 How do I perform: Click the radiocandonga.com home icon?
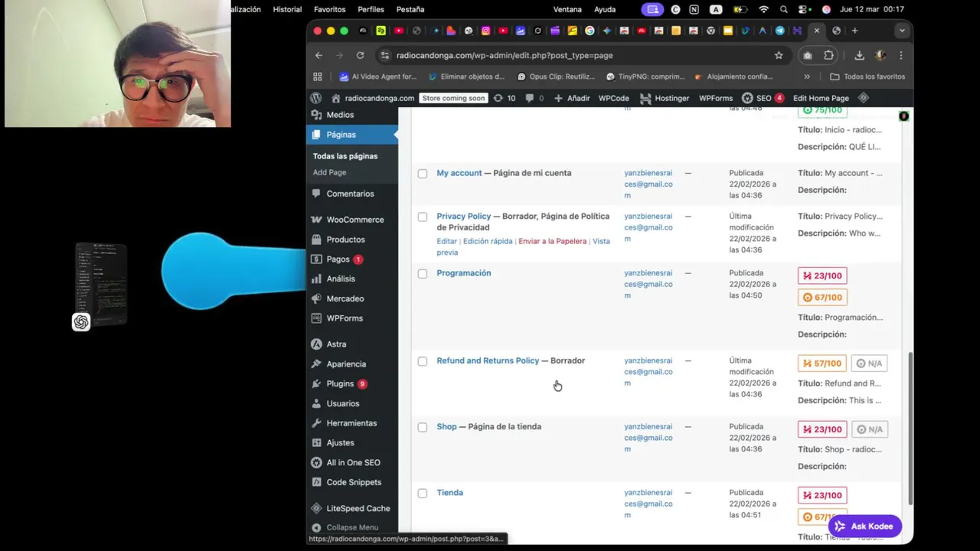tap(335, 98)
